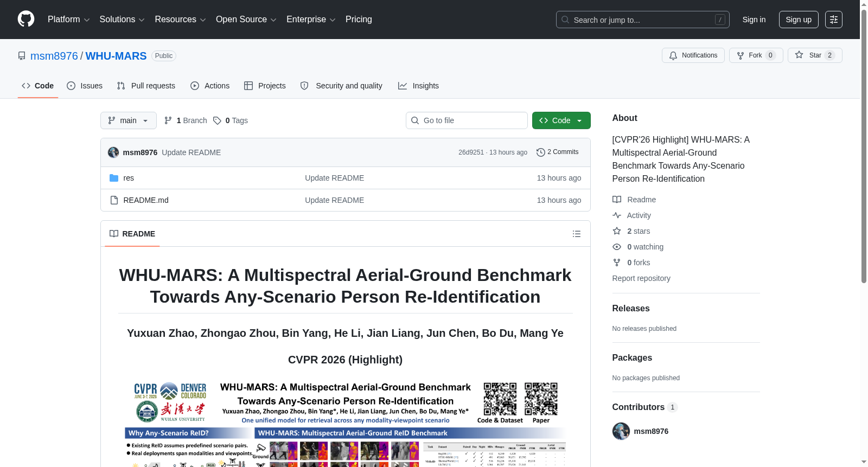This screenshot has width=868, height=467.
Task: Switch to the Code tab
Action: 38,86
